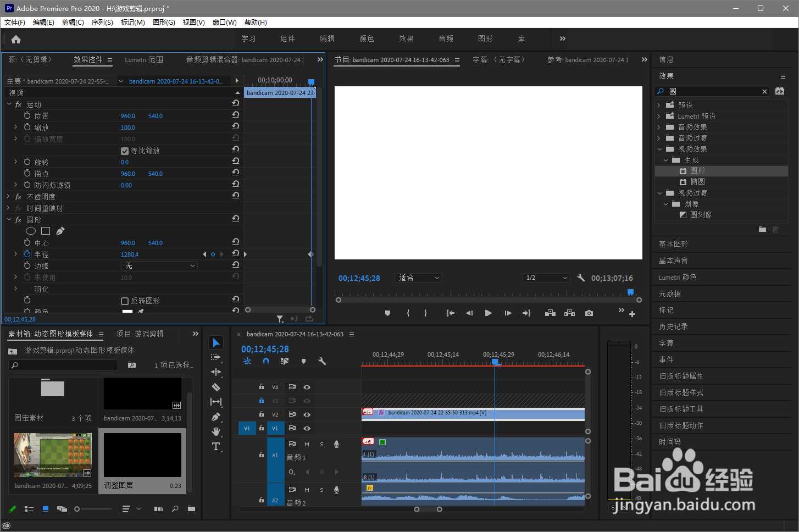Click the Extract button in monitor
This screenshot has height=532, width=799.
point(570,313)
